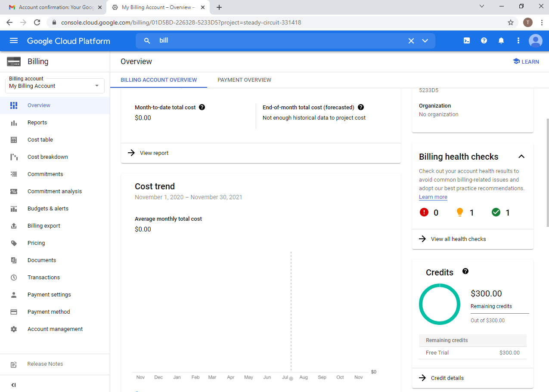
Task: Close the Gmail browser tab
Action: pos(100,7)
